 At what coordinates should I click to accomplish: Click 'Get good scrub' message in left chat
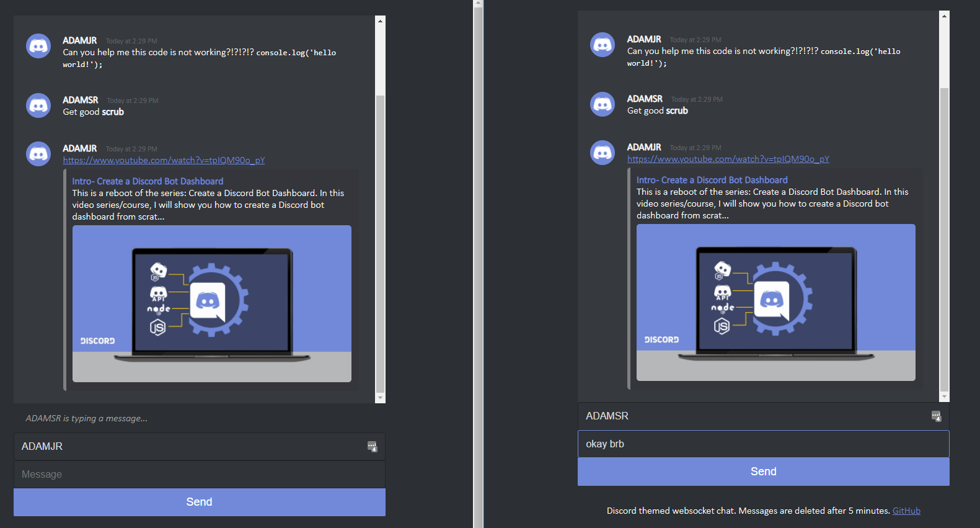coord(94,112)
